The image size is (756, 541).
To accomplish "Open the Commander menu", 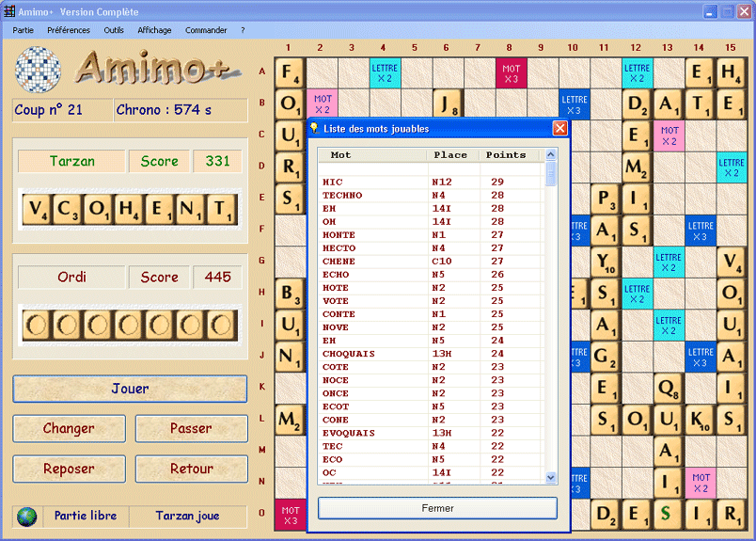I will pyautogui.click(x=206, y=30).
